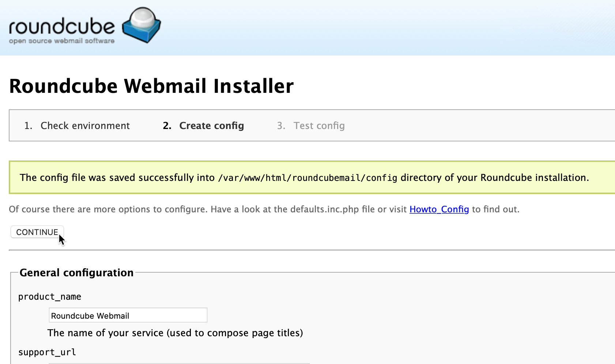The height and width of the screenshot is (364, 615).
Task: Click the Roundcube cube logo icon
Action: point(142,25)
